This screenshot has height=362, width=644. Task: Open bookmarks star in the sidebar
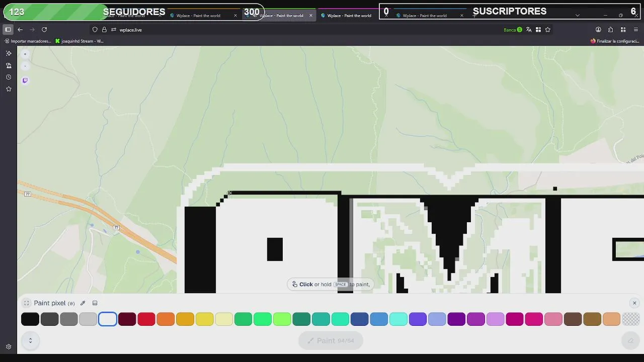(9, 89)
